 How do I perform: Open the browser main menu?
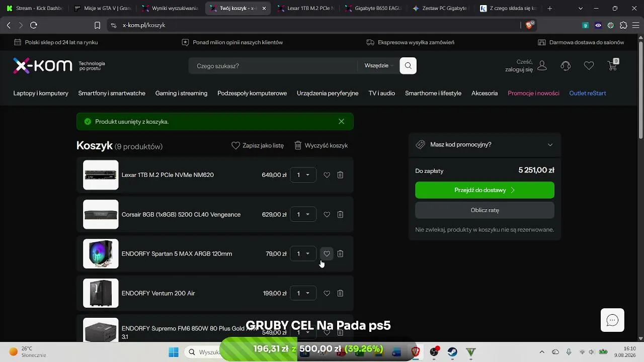click(636, 25)
